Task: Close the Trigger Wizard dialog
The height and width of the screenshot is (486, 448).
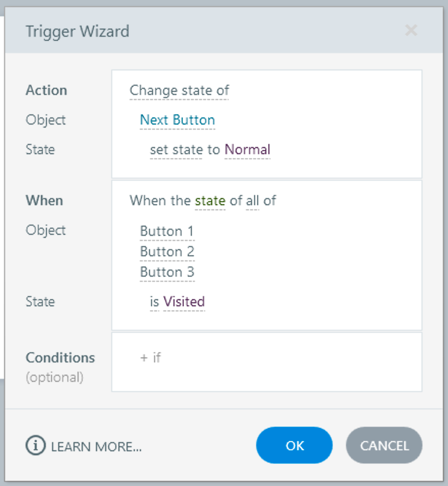Action: pos(411,31)
